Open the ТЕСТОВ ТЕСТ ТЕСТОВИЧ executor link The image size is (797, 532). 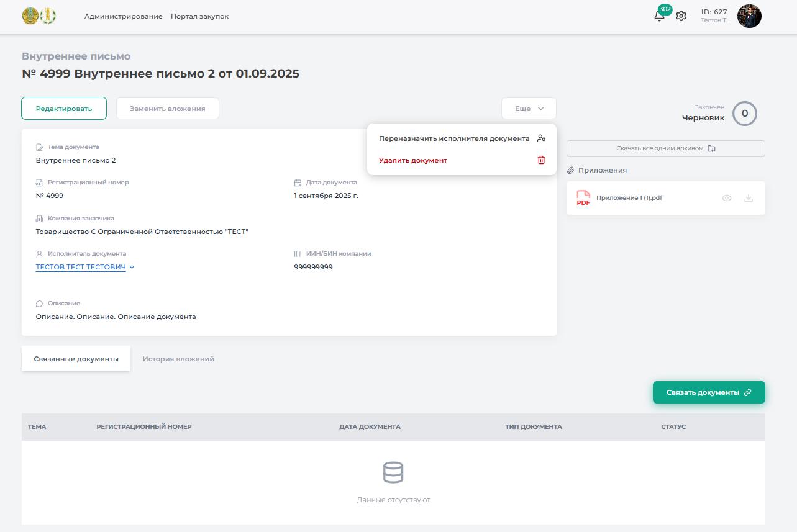coord(81,267)
